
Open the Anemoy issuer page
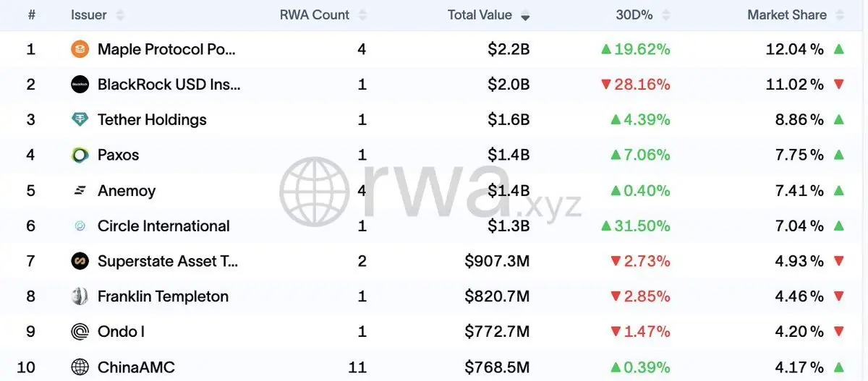coord(127,190)
